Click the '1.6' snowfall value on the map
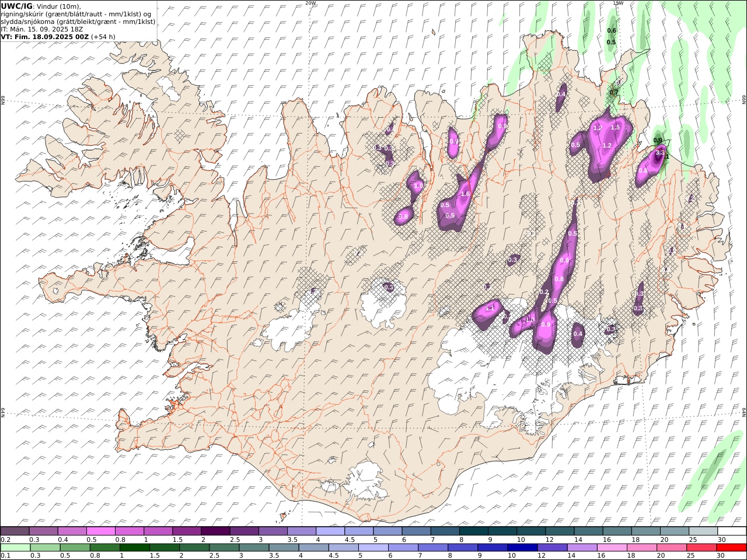747x560 pixels. (x=465, y=194)
